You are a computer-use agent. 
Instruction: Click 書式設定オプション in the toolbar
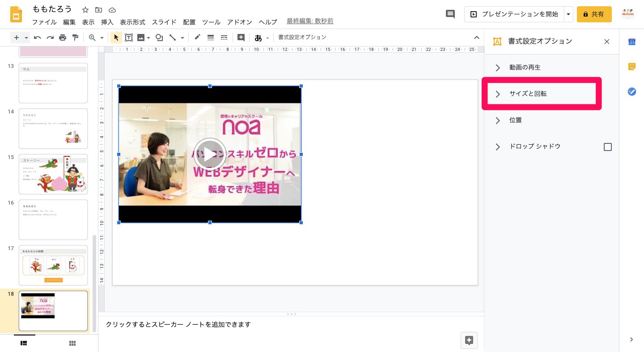pyautogui.click(x=302, y=38)
